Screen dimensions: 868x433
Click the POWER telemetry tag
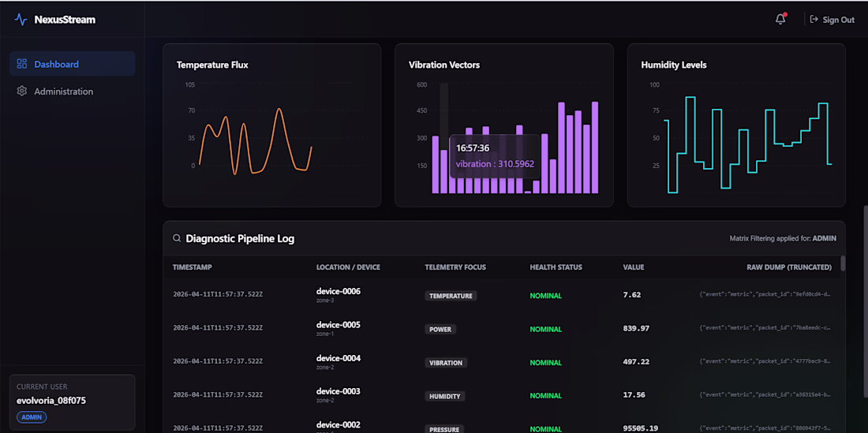click(440, 330)
